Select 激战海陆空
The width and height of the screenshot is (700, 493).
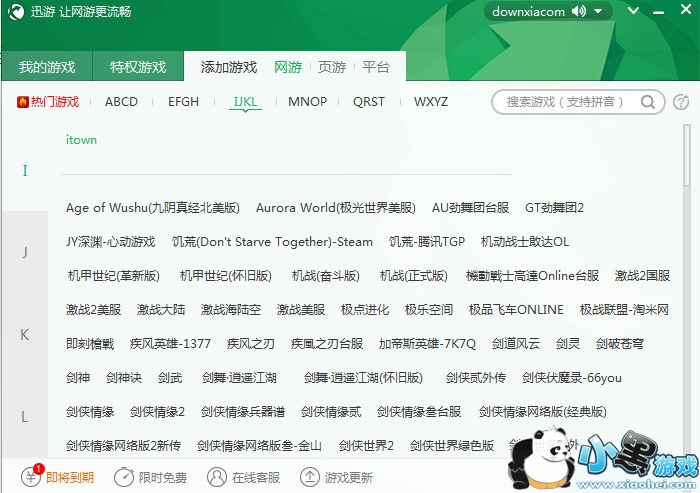coord(231,309)
